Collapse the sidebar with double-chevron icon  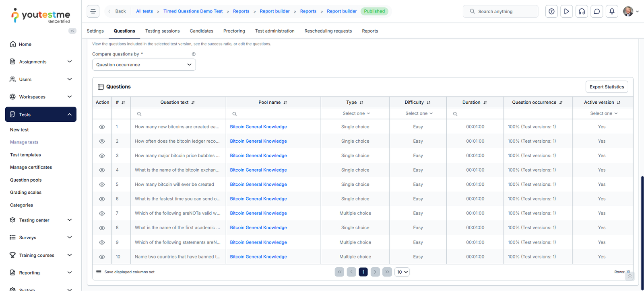point(72,31)
